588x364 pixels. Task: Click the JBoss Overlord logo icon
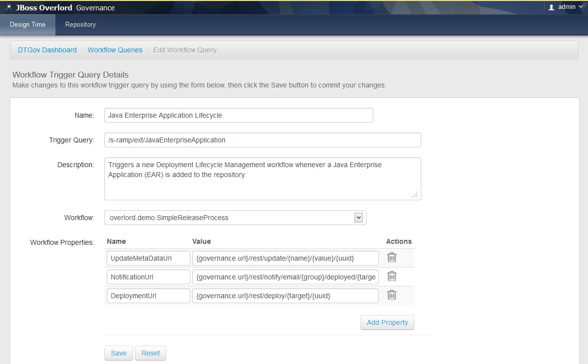point(8,7)
